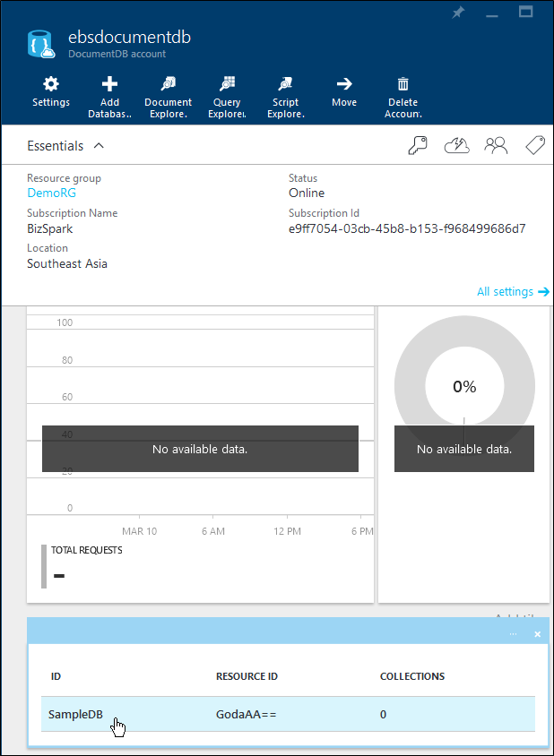Click the ebsdocumentdb blade title
The image size is (554, 756).
(x=129, y=37)
